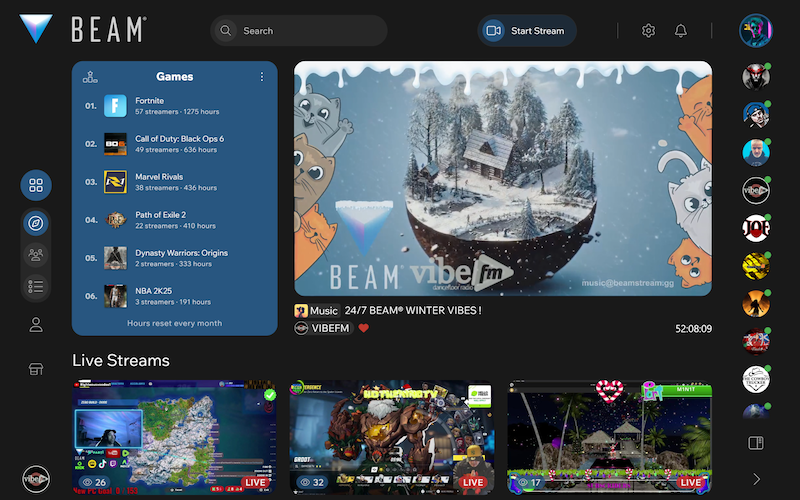
Task: Open the list view icon in sidebar
Action: coord(36,286)
